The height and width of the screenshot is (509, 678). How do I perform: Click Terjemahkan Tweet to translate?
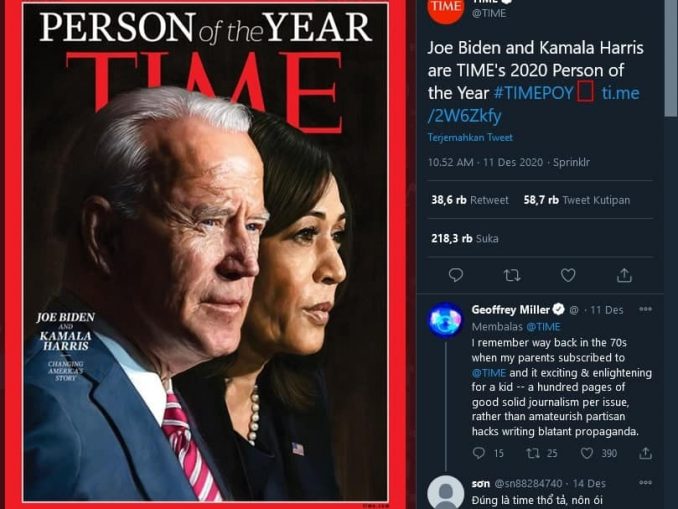pyautogui.click(x=470, y=138)
